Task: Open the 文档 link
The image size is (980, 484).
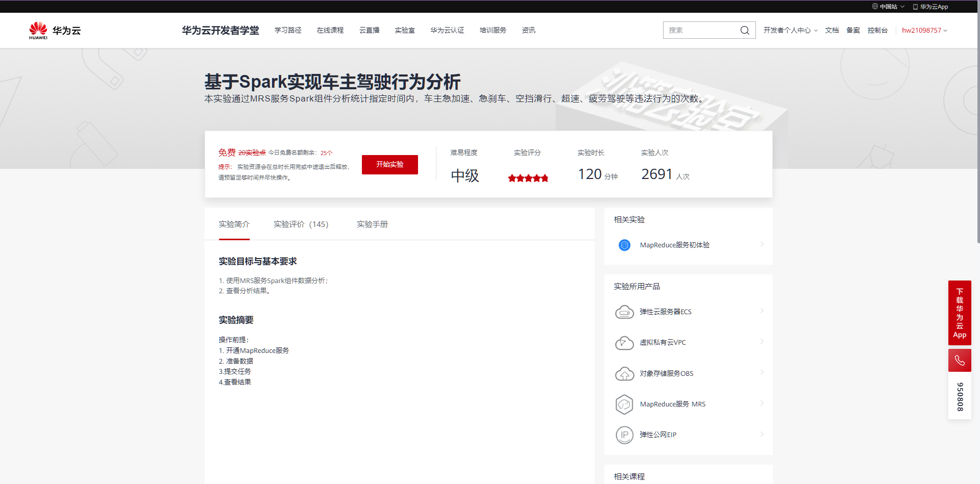Action: coord(832,30)
